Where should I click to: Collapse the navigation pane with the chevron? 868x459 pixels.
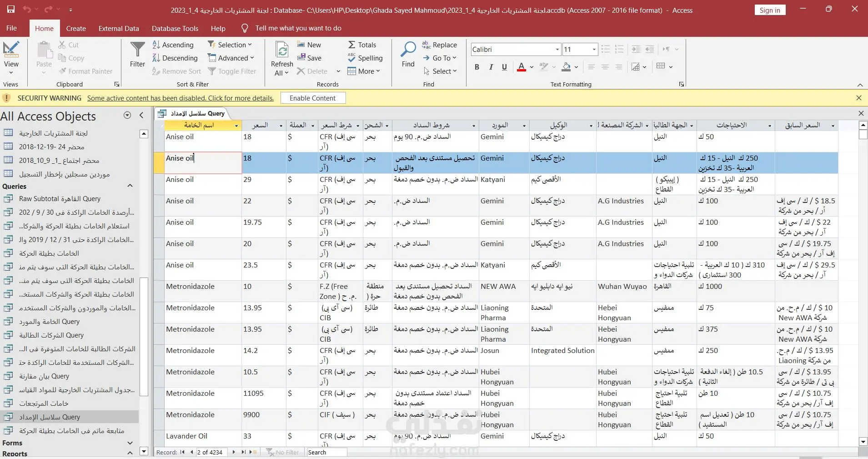(x=141, y=116)
